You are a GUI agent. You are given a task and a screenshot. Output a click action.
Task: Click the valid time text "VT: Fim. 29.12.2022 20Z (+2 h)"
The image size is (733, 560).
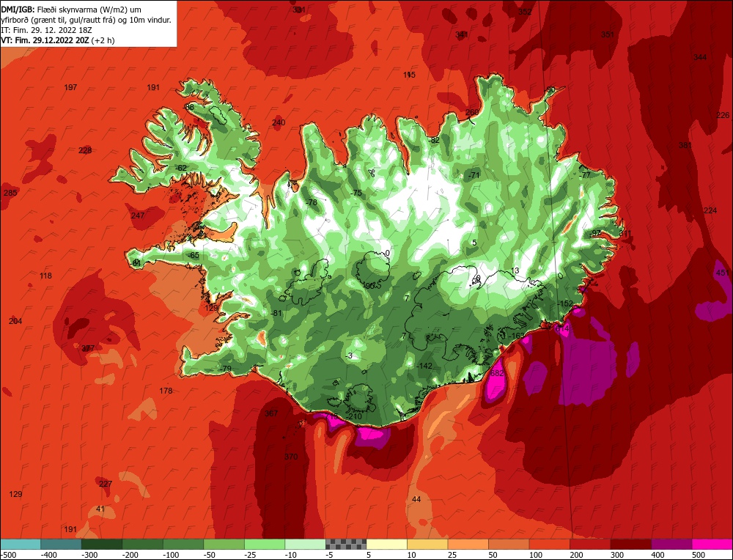tap(58, 40)
